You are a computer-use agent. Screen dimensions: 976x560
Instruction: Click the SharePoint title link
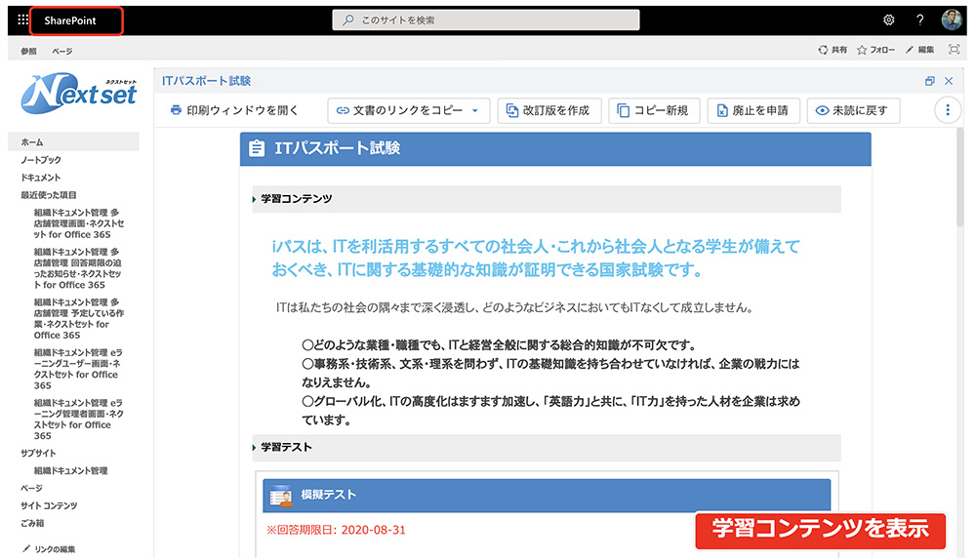70,20
